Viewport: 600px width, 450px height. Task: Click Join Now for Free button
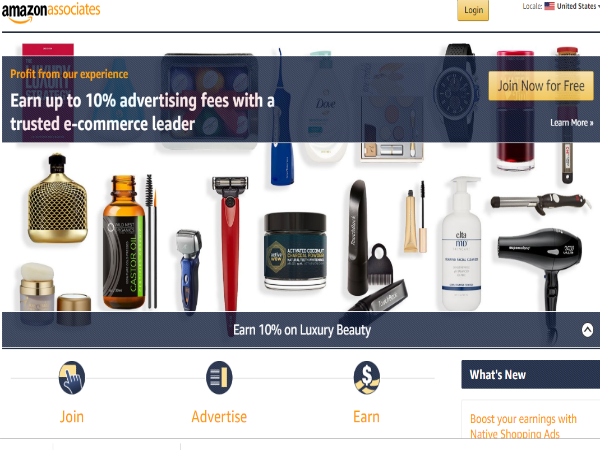point(541,86)
